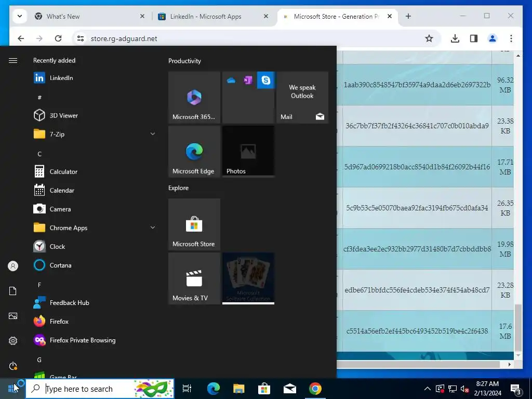Go back in Chrome
532x399 pixels.
click(21, 38)
